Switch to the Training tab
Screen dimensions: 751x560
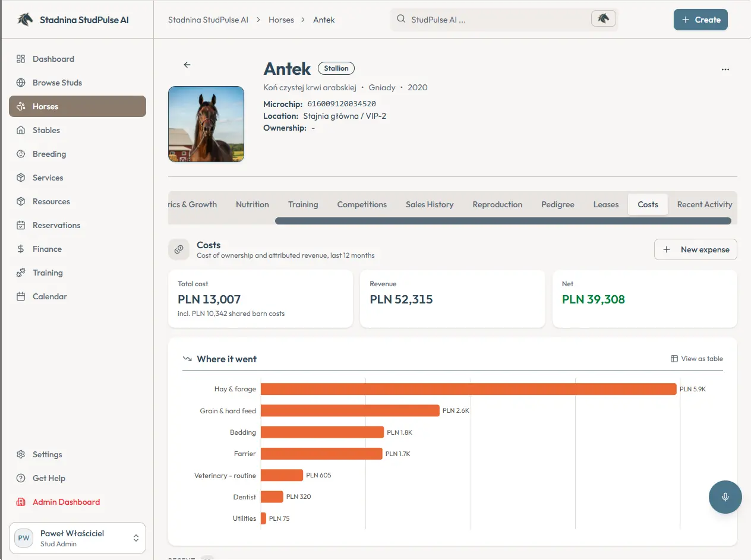pyautogui.click(x=303, y=204)
